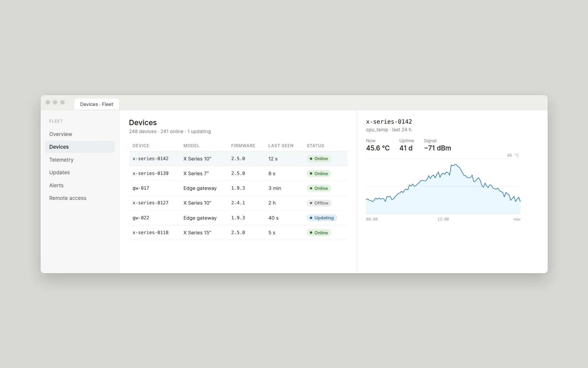Open Updates in the sidebar
This screenshot has width=588, height=368.
click(80, 172)
